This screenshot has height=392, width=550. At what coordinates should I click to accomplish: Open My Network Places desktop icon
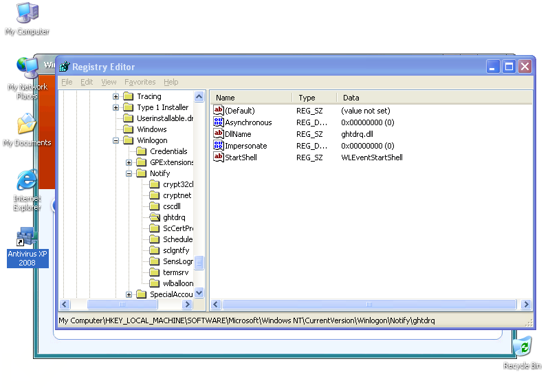tap(27, 68)
